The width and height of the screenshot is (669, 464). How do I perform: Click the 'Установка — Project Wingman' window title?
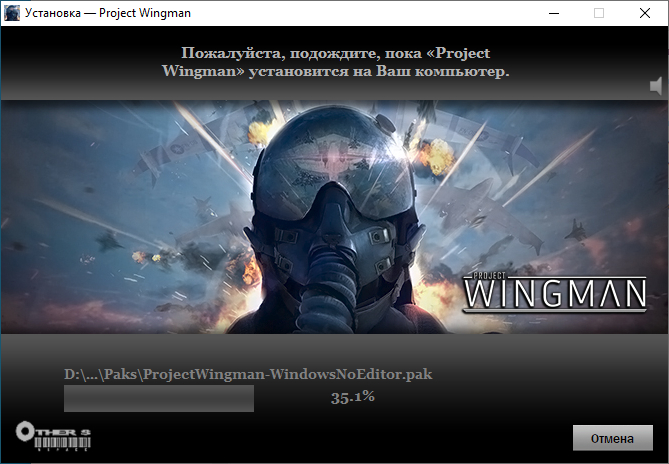coord(108,13)
